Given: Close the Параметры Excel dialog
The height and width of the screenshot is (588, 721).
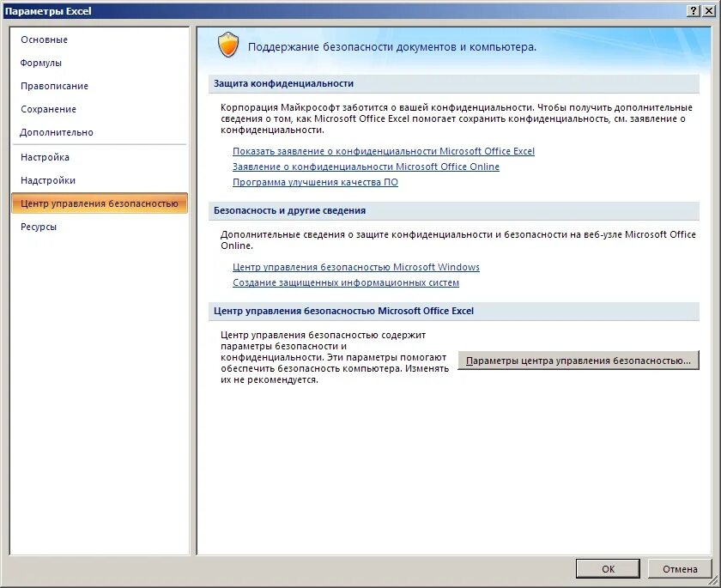Looking at the screenshot, I should tap(709, 11).
